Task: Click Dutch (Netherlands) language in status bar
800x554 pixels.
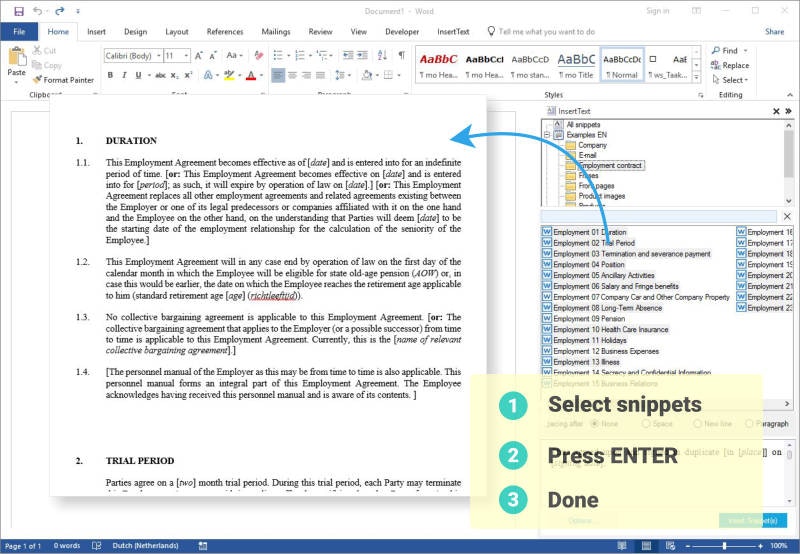Action: pyautogui.click(x=145, y=546)
